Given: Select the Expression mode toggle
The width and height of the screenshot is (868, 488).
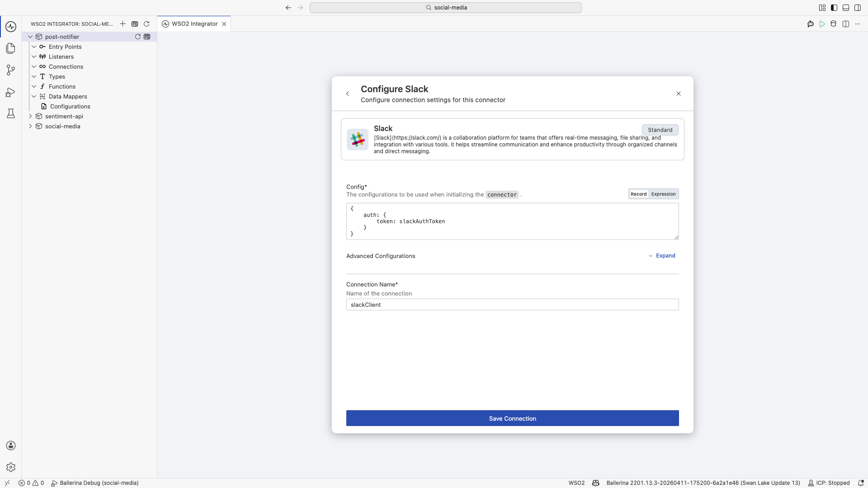Looking at the screenshot, I should pos(663,194).
